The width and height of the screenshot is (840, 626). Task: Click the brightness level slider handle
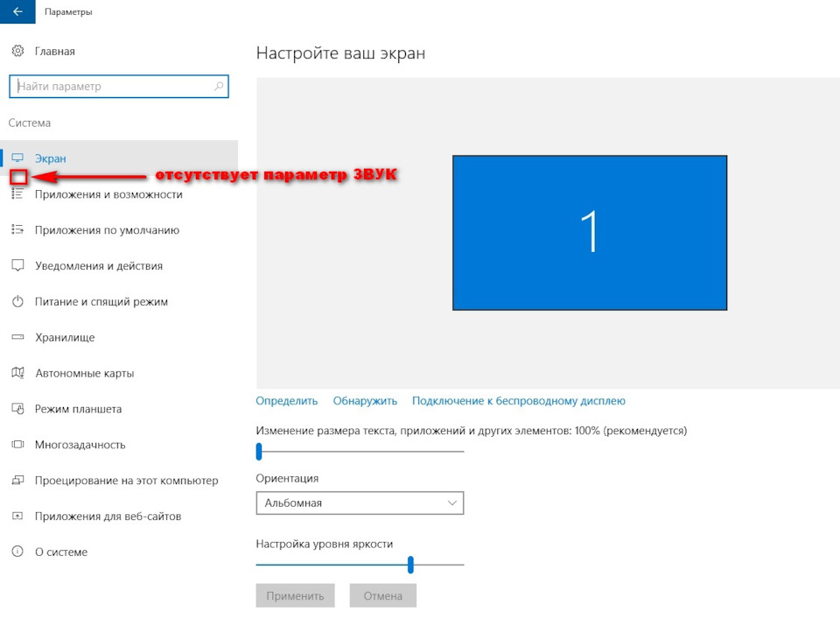click(x=410, y=565)
